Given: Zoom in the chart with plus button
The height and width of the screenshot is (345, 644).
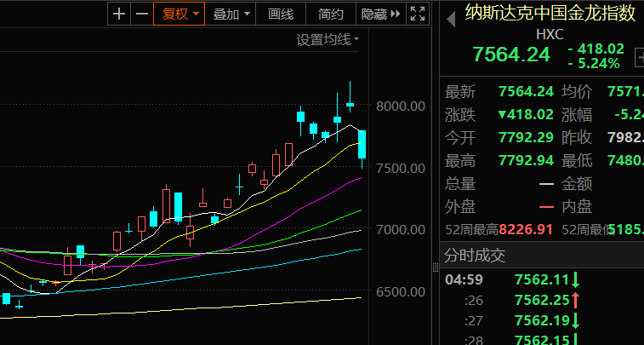Looking at the screenshot, I should pyautogui.click(x=119, y=14).
